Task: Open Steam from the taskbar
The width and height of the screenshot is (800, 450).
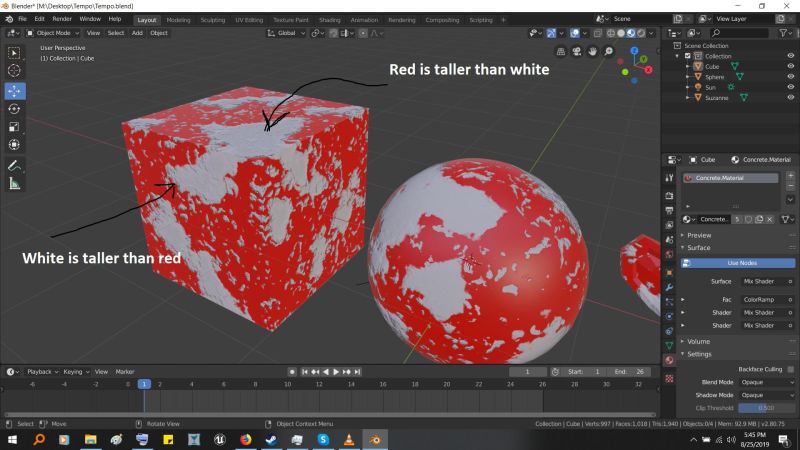Action: pyautogui.click(x=271, y=439)
